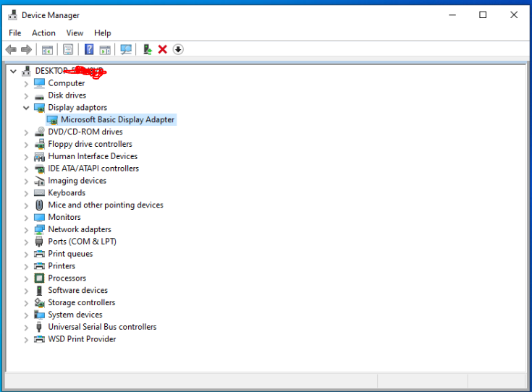Expand the System devices category
This screenshot has height=392, width=532.
click(x=26, y=315)
